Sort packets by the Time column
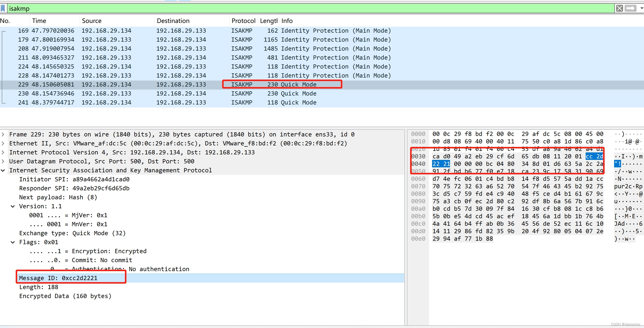644x328 pixels. point(39,21)
